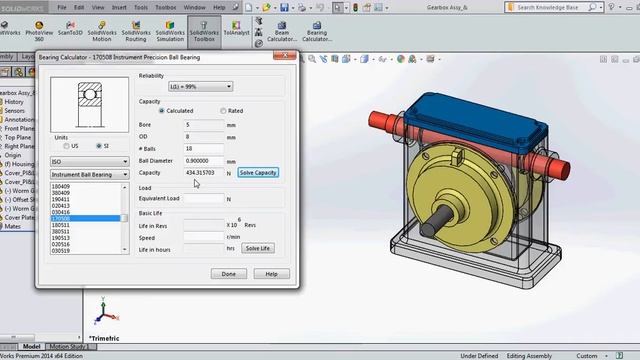The width and height of the screenshot is (640, 360).
Task: Switch to the Motion Study 1 tab
Action: click(70, 347)
